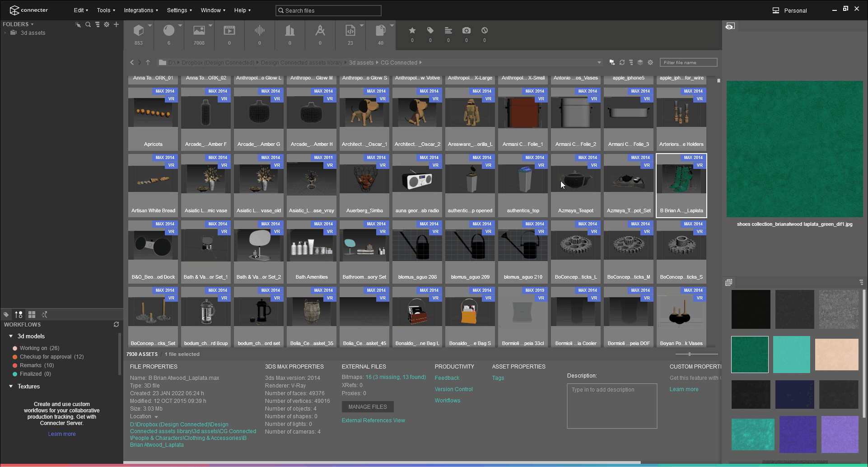The width and height of the screenshot is (868, 467).
Task: Open the Integrations menu
Action: pos(141,10)
